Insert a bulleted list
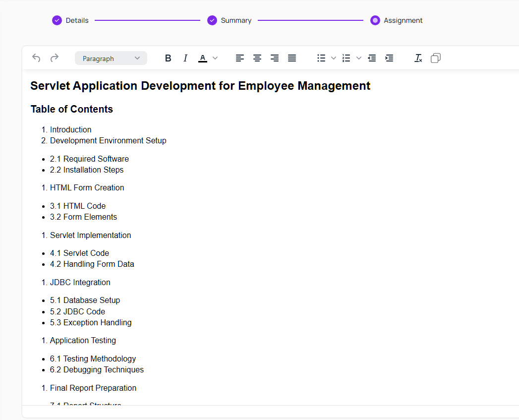The height and width of the screenshot is (420, 519). coord(321,58)
